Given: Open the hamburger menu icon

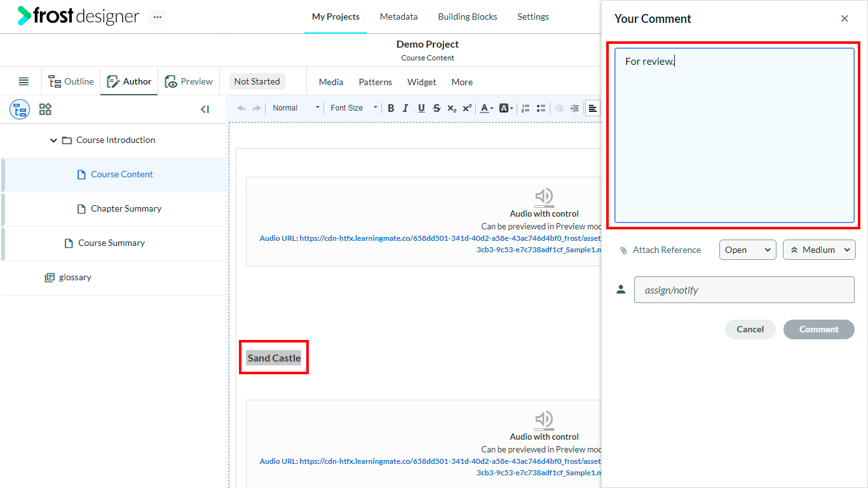Looking at the screenshot, I should point(24,81).
